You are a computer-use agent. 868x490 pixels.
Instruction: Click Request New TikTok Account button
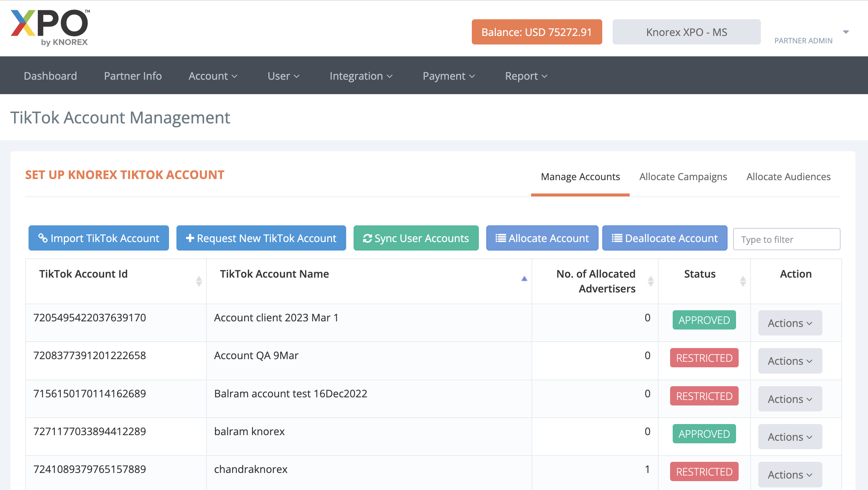click(x=261, y=238)
